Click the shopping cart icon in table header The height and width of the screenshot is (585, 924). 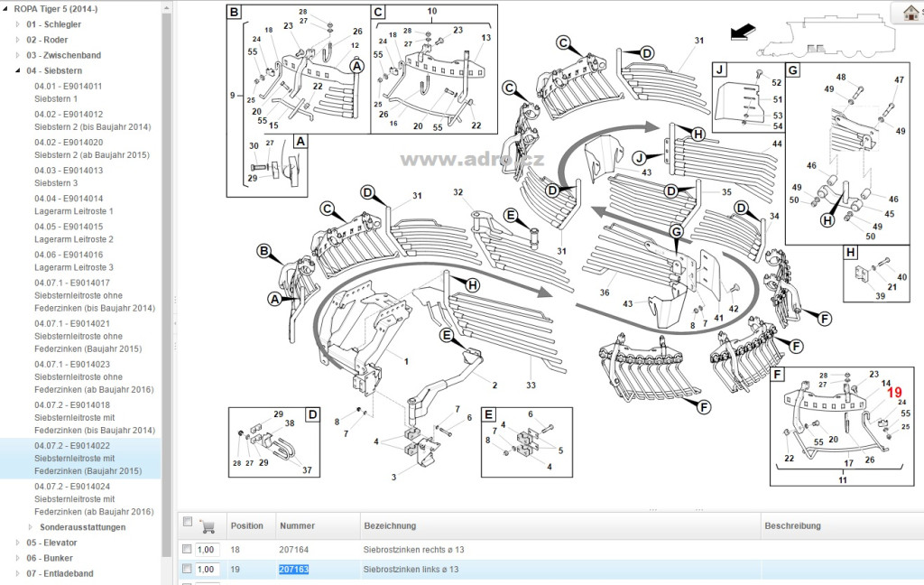(x=207, y=526)
